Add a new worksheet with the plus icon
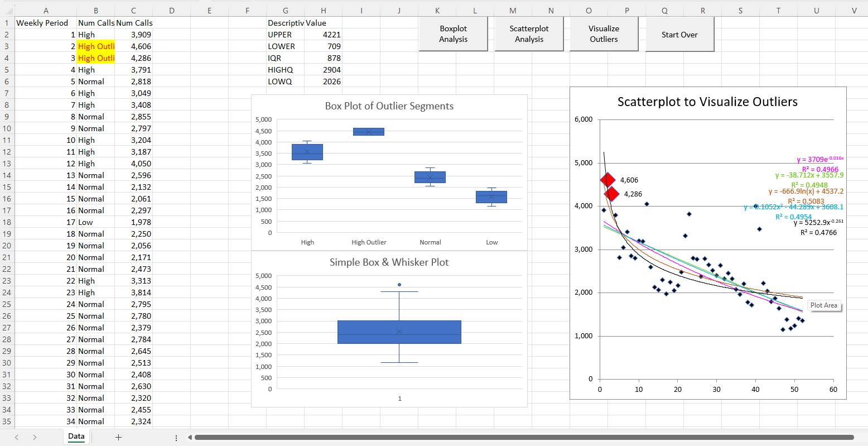868x446 pixels. tap(118, 437)
